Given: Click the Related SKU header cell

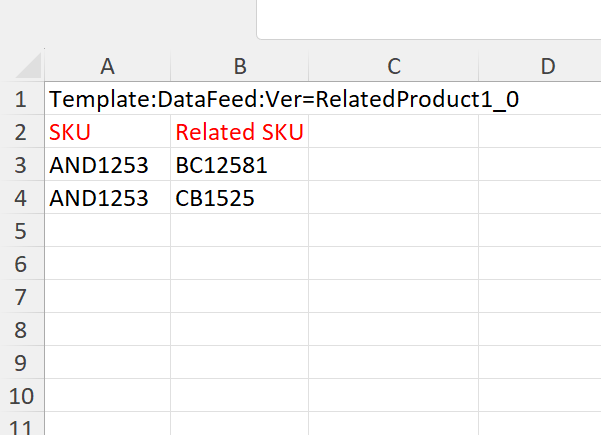Looking at the screenshot, I should [240, 131].
